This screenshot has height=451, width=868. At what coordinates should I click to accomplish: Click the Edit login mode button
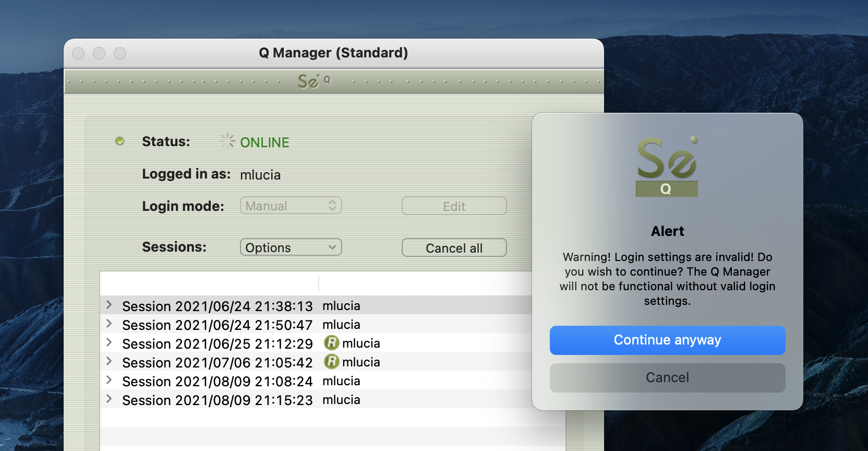tap(454, 206)
